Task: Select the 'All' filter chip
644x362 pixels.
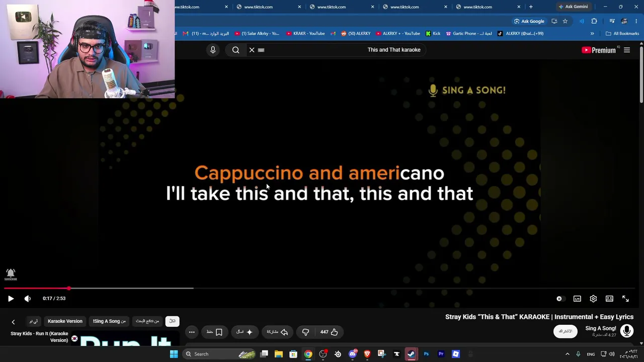Action: [172, 321]
